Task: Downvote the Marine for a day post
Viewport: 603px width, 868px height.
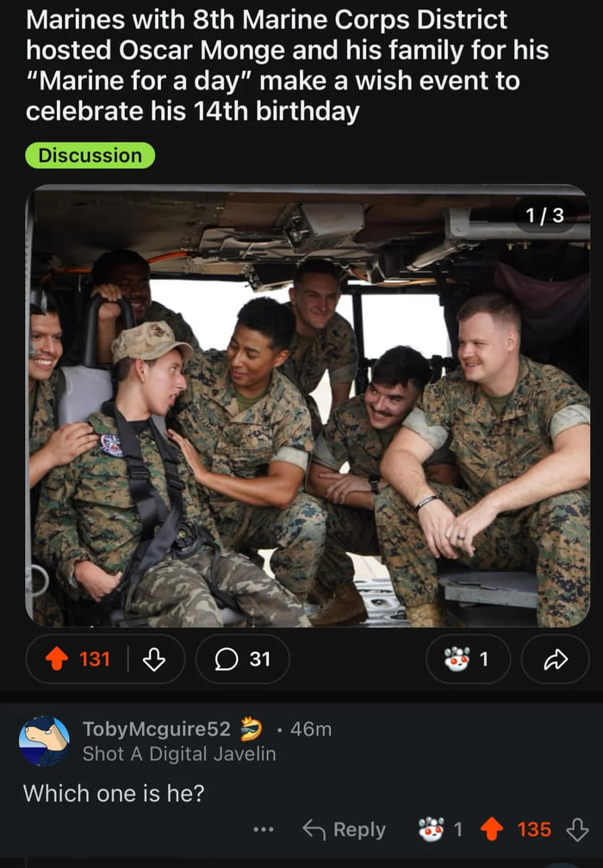Action: (154, 659)
